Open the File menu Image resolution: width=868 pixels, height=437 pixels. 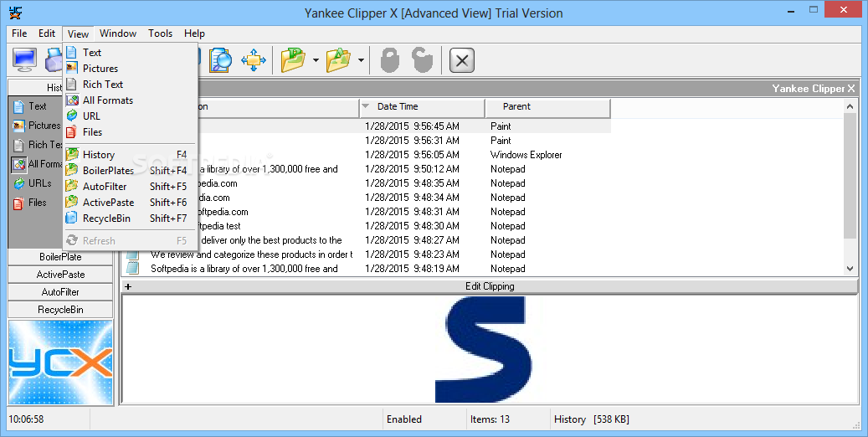[19, 33]
